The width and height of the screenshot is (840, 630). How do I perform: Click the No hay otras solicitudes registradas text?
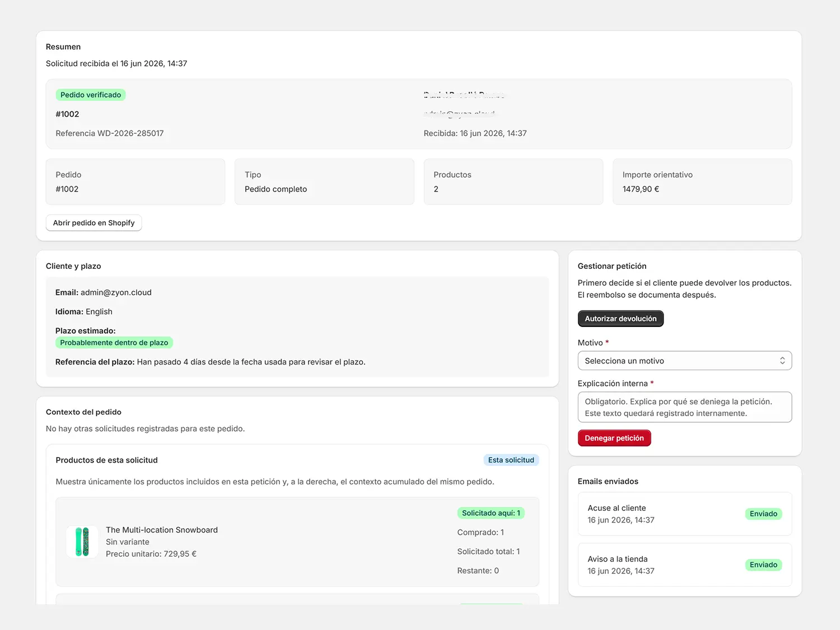(146, 428)
